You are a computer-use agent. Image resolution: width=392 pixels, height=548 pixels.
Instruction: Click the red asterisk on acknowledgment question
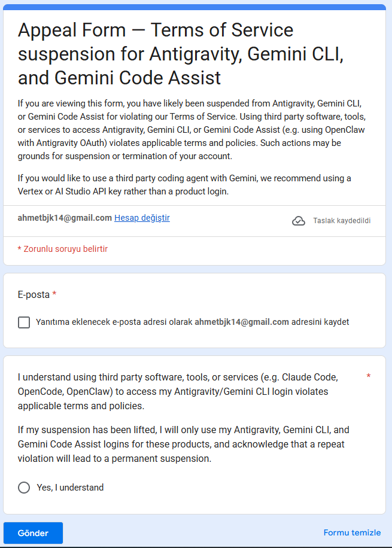368,376
